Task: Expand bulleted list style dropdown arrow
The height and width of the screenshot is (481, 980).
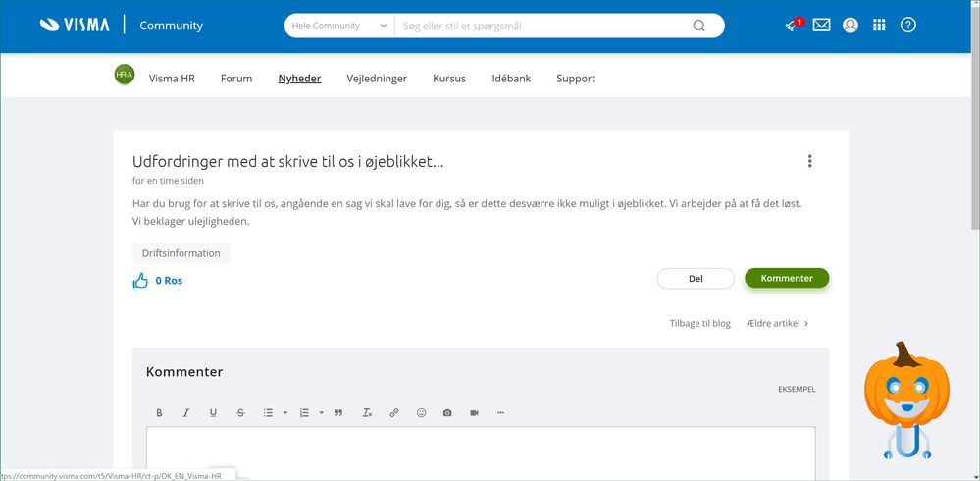Action: pos(285,413)
